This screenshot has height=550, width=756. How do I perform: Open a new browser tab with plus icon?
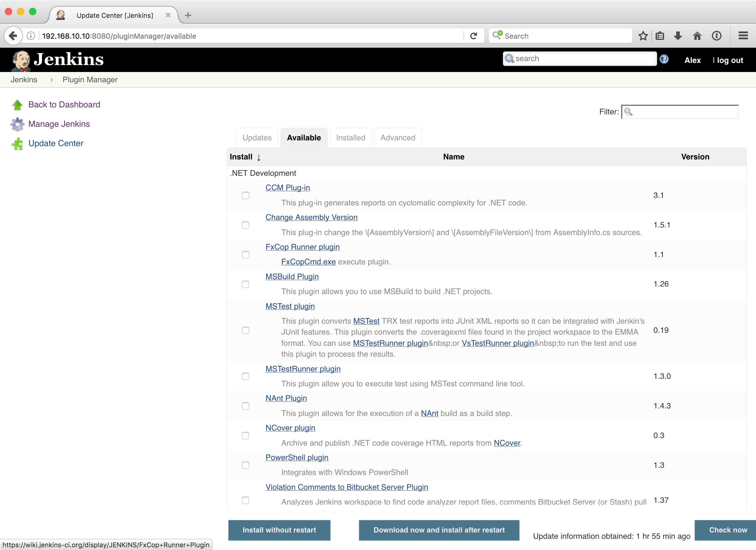pos(188,15)
